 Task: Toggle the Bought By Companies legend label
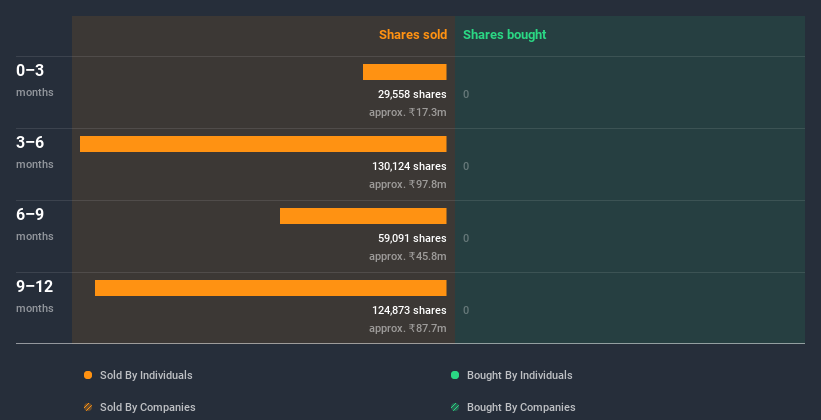521,407
